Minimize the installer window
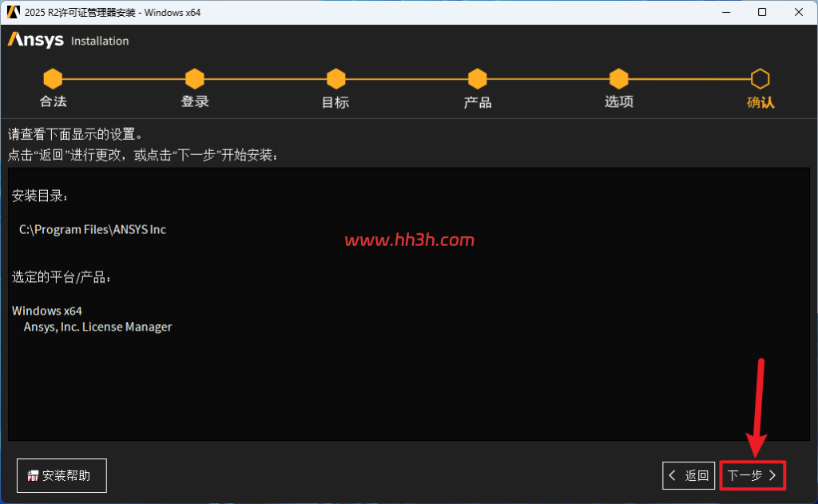 coord(726,12)
